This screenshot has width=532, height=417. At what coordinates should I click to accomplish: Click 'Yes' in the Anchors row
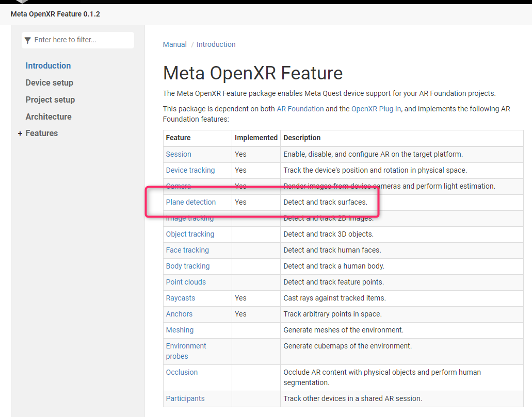(240, 314)
